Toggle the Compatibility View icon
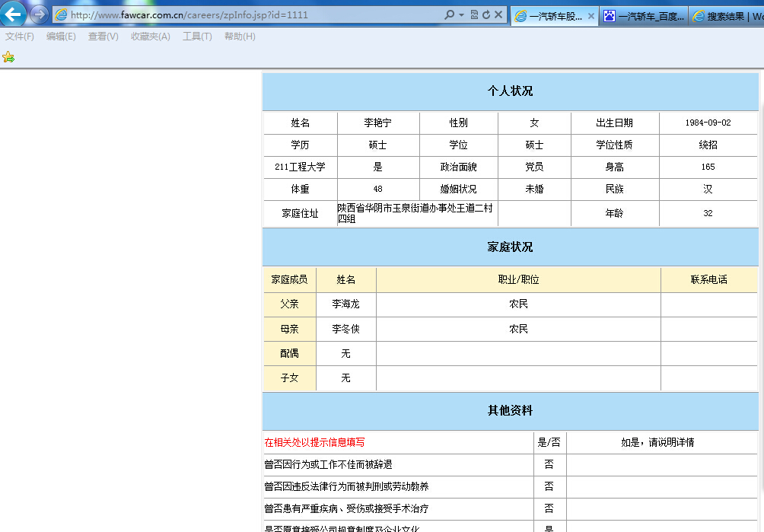 [x=474, y=14]
